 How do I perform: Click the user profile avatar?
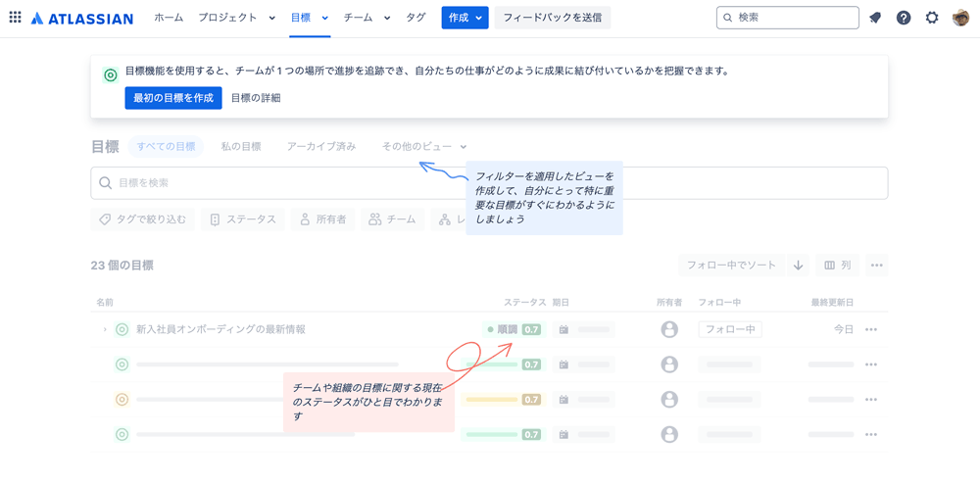(x=960, y=18)
